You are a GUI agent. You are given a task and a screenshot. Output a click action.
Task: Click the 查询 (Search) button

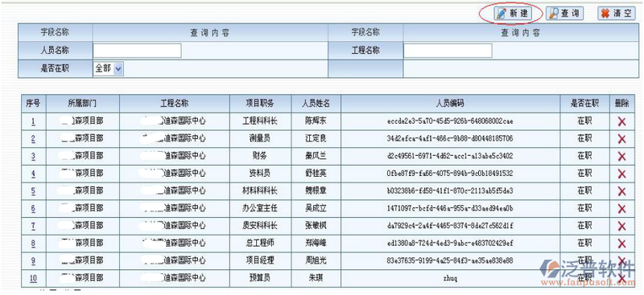pyautogui.click(x=564, y=14)
